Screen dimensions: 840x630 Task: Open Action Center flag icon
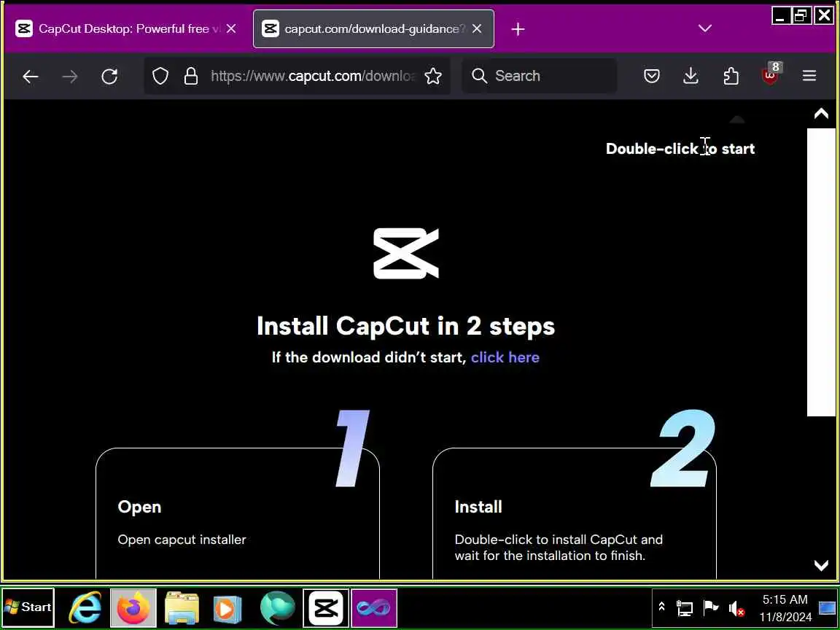pyautogui.click(x=710, y=607)
